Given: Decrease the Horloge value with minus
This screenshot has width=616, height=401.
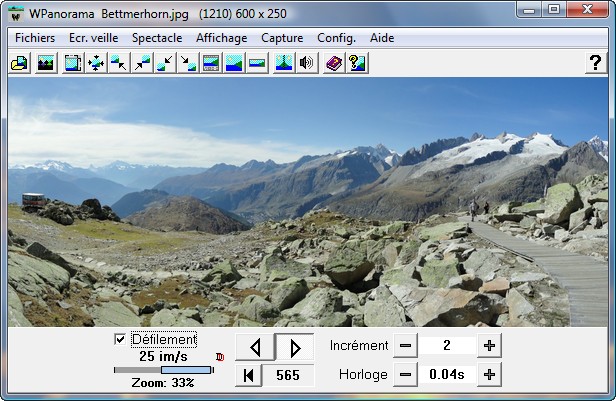Looking at the screenshot, I should tap(405, 375).
